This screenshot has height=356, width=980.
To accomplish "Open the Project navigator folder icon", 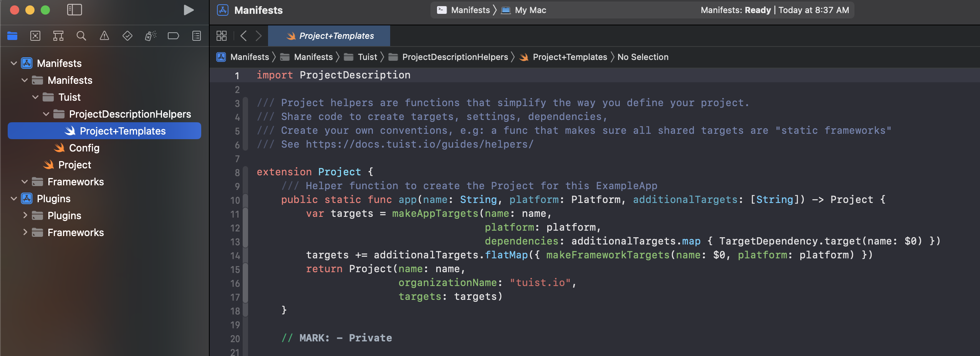I will point(12,36).
